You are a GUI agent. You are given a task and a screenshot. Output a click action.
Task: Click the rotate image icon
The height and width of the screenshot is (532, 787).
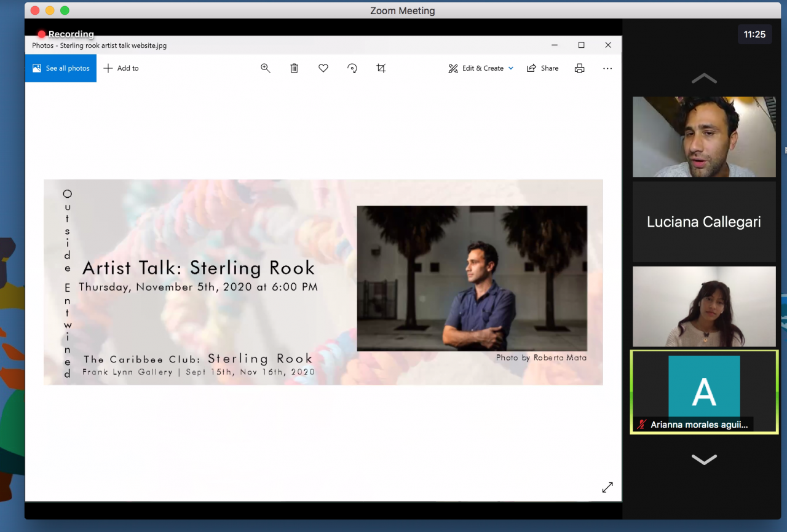(x=352, y=68)
